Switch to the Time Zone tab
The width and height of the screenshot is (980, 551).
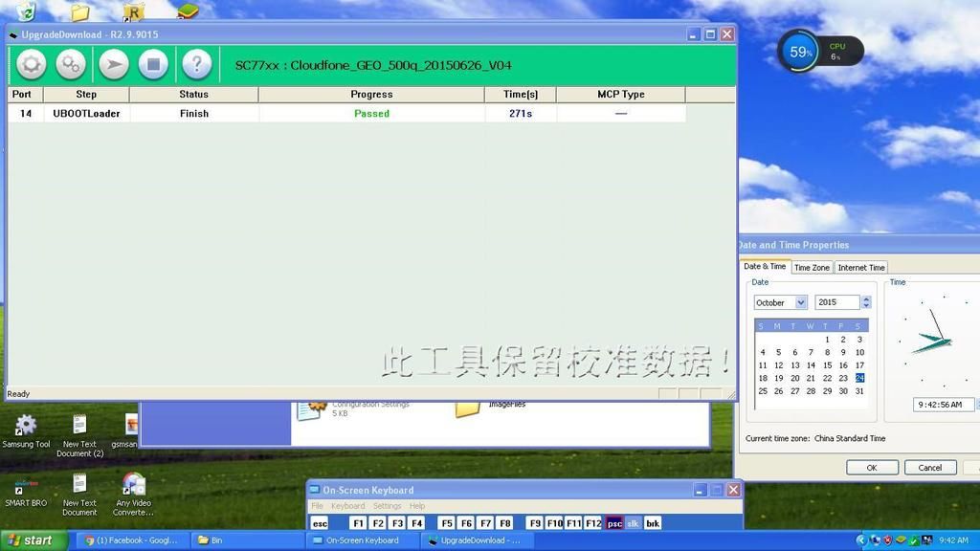pos(812,268)
